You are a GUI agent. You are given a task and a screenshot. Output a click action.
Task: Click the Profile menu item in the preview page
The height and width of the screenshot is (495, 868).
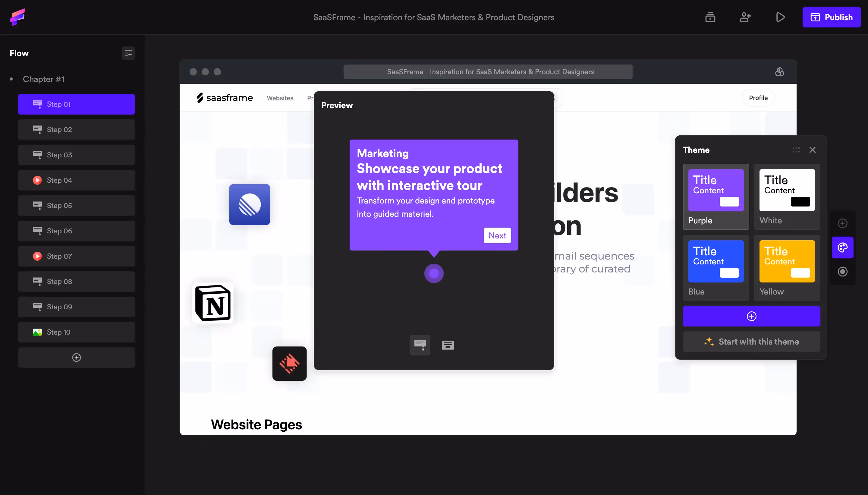coord(758,98)
